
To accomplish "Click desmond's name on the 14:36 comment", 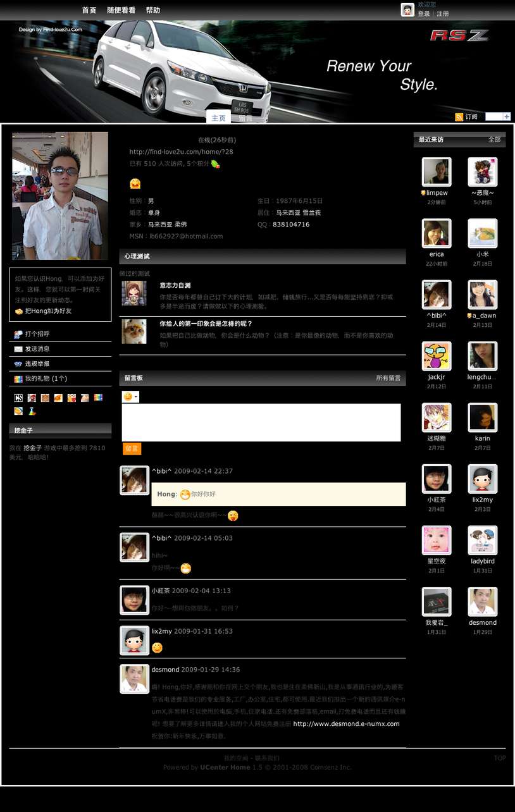I will pos(165,670).
